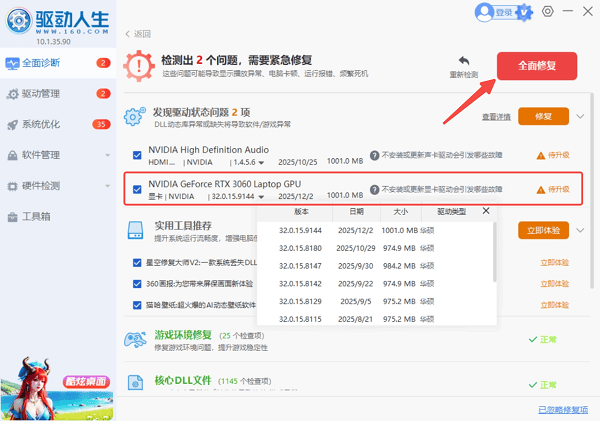Viewport: 600px width, 421px height.
Task: Click the 驱动类型 column header
Action: coord(452,212)
